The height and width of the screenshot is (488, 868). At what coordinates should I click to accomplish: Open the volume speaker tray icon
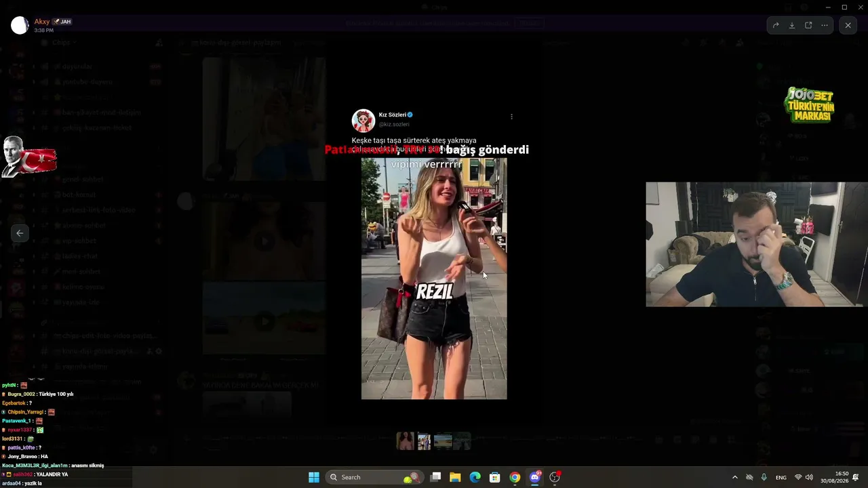click(809, 477)
